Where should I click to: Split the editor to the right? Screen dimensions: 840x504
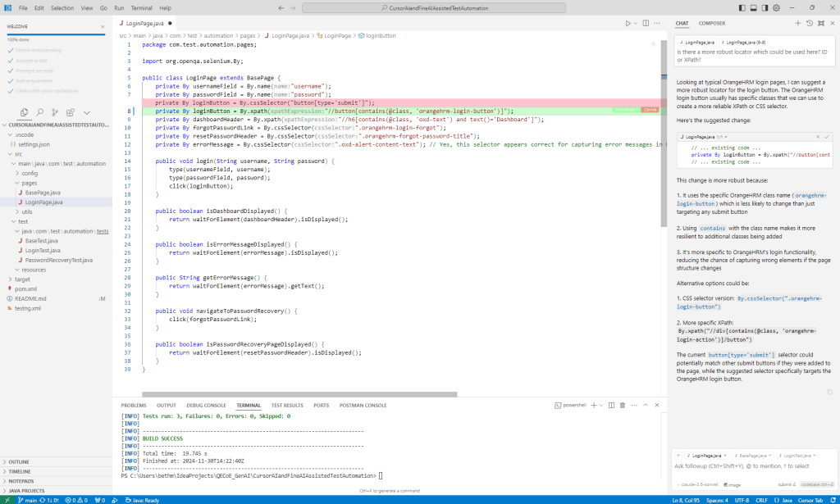[646, 24]
